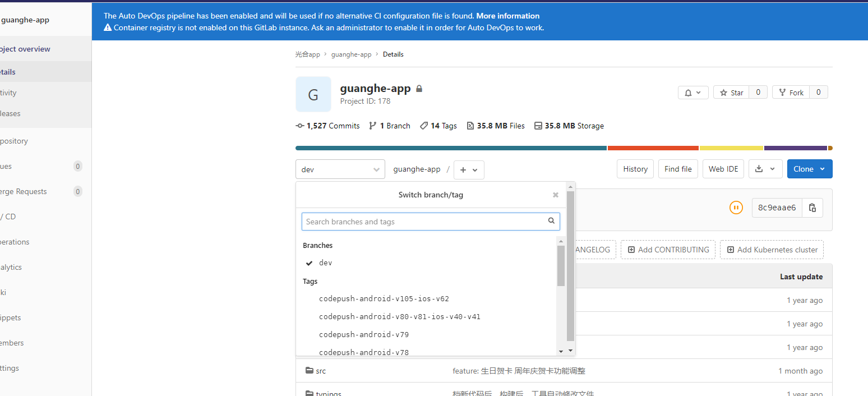Open the plus dropdown to create new file
The width and height of the screenshot is (868, 396).
pos(469,169)
